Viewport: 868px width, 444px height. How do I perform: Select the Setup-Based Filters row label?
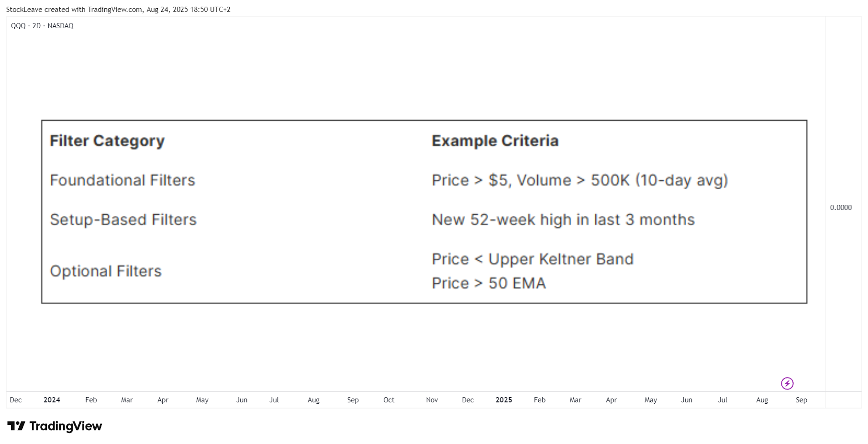pyautogui.click(x=123, y=220)
